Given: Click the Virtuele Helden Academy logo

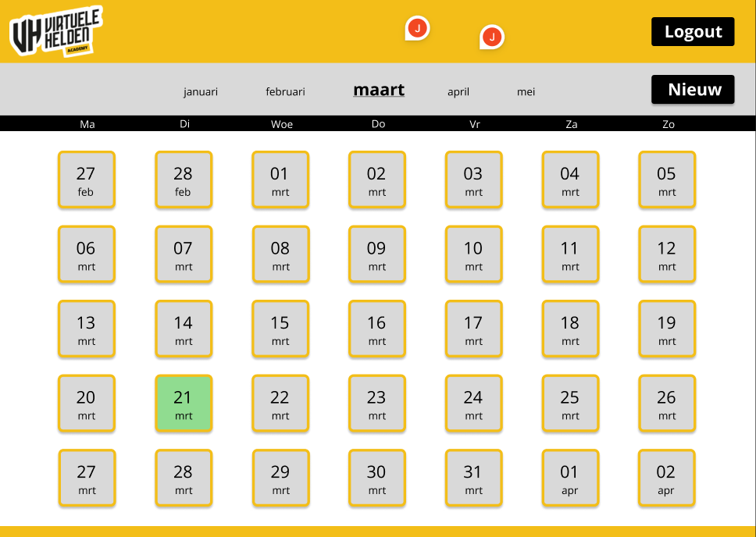Looking at the screenshot, I should pyautogui.click(x=55, y=31).
